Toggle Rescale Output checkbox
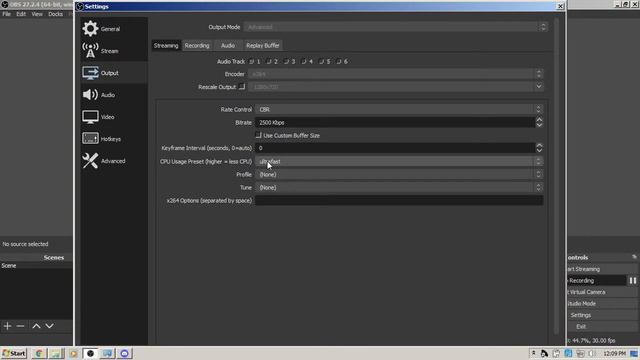This screenshot has height=360, width=640. click(x=242, y=87)
